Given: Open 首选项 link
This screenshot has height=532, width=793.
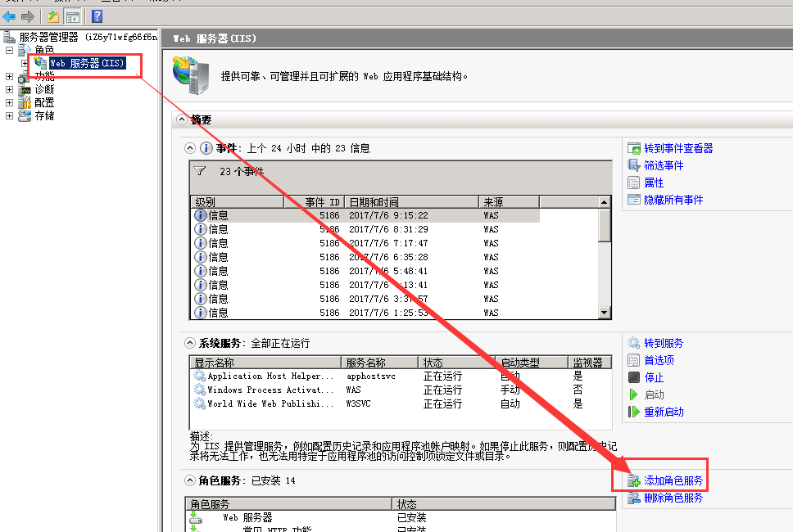Looking at the screenshot, I should [x=659, y=361].
